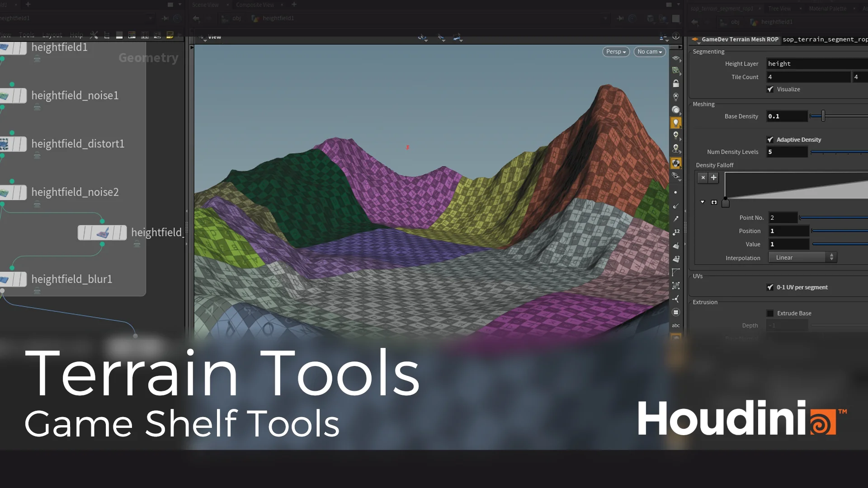
Task: Remove point from Density Falloff ramp
Action: (703, 178)
